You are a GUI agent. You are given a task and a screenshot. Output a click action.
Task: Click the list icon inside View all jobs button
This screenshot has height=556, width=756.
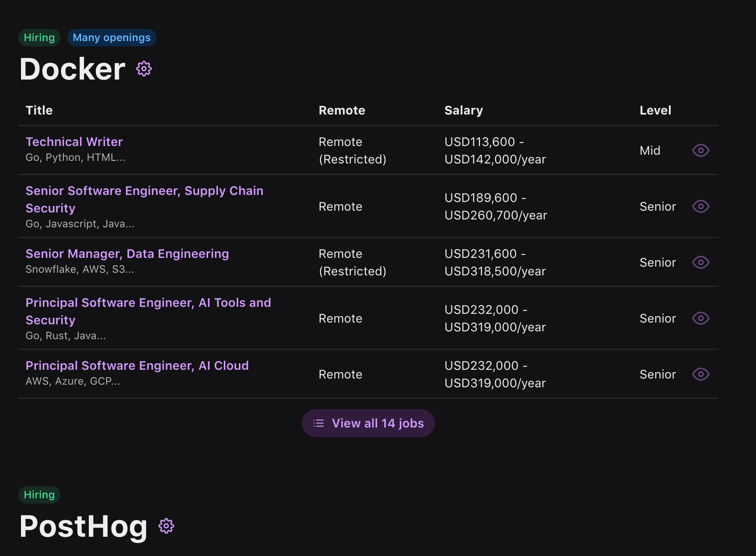[318, 423]
